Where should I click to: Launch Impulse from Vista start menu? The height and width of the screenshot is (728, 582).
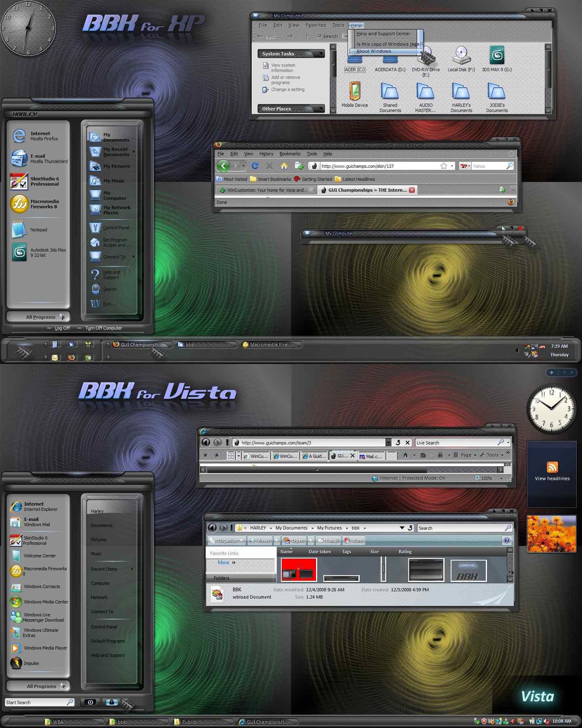(25, 663)
